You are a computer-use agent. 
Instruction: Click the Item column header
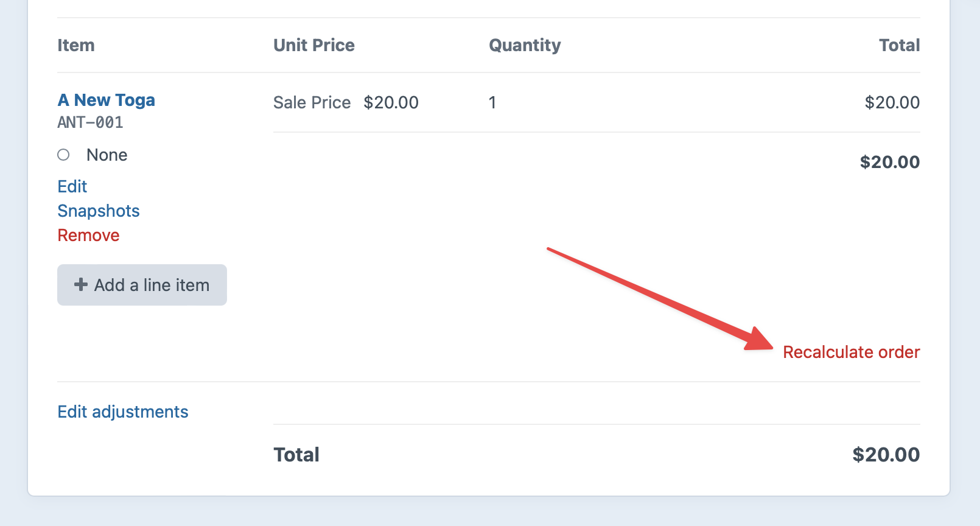(x=76, y=45)
